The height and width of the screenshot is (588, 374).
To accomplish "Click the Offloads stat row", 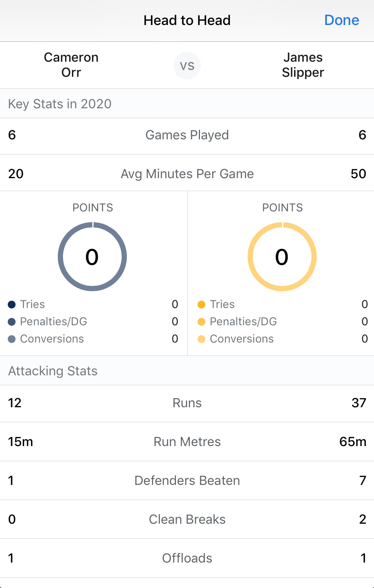I will pyautogui.click(x=187, y=559).
